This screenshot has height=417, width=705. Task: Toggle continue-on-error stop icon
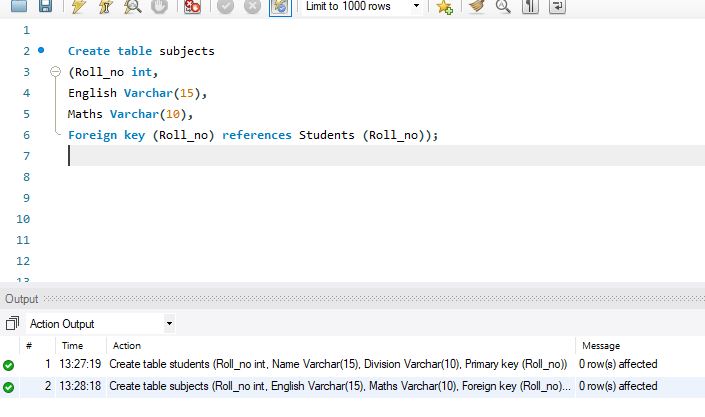click(192, 6)
